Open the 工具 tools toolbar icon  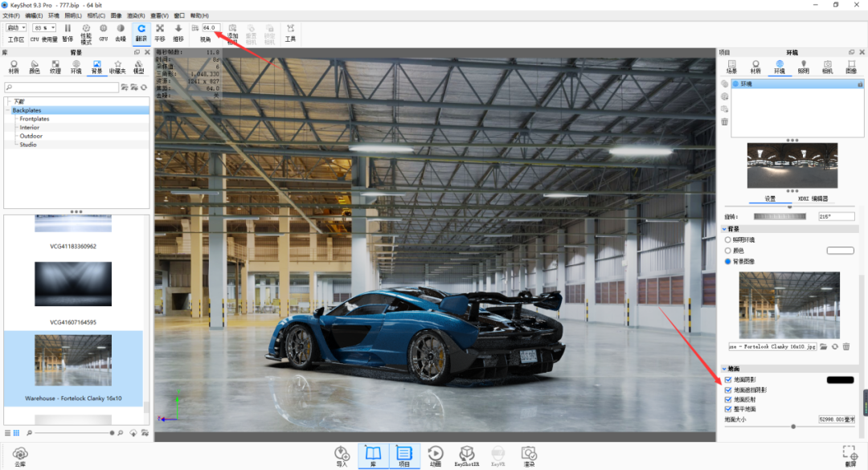click(x=290, y=33)
